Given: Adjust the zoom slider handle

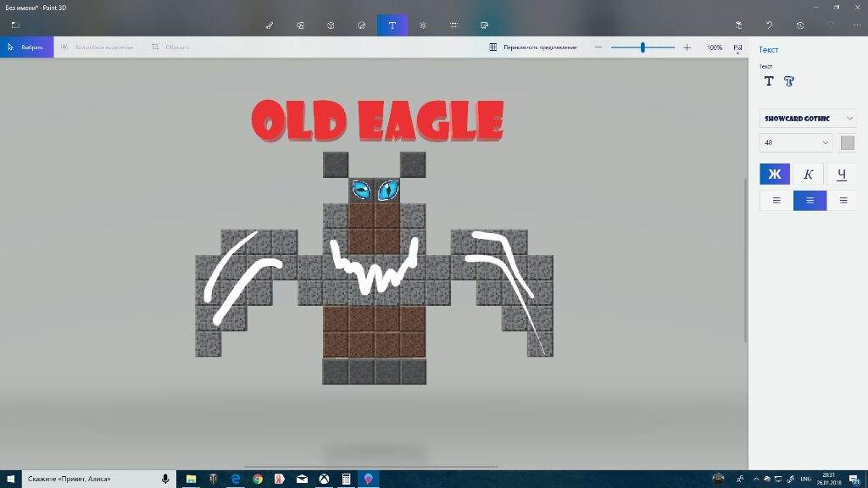Looking at the screenshot, I should pyautogui.click(x=643, y=47).
